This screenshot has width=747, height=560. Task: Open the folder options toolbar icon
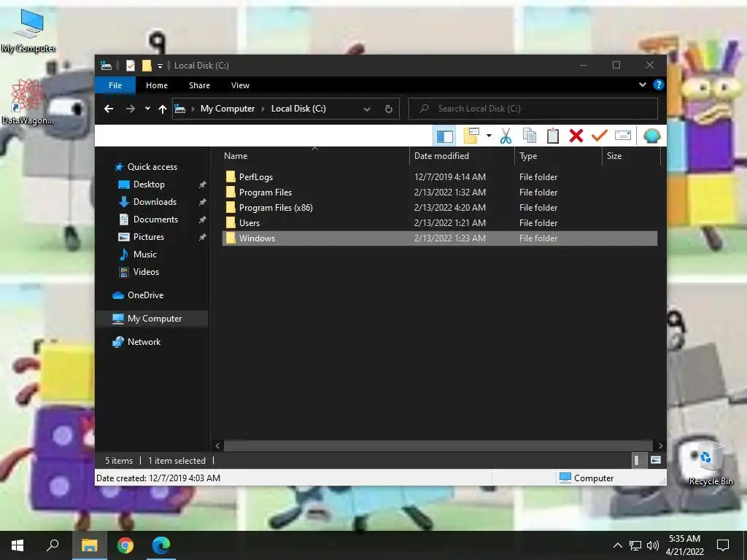[471, 136]
